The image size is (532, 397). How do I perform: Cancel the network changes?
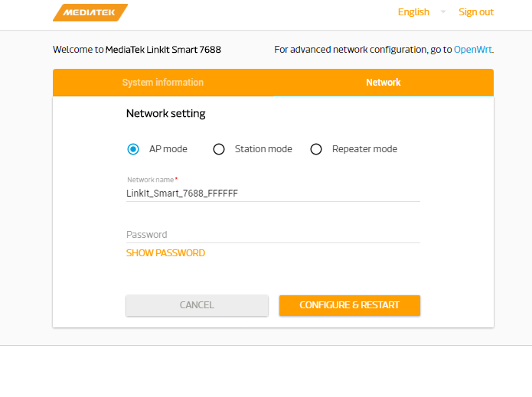[197, 305]
